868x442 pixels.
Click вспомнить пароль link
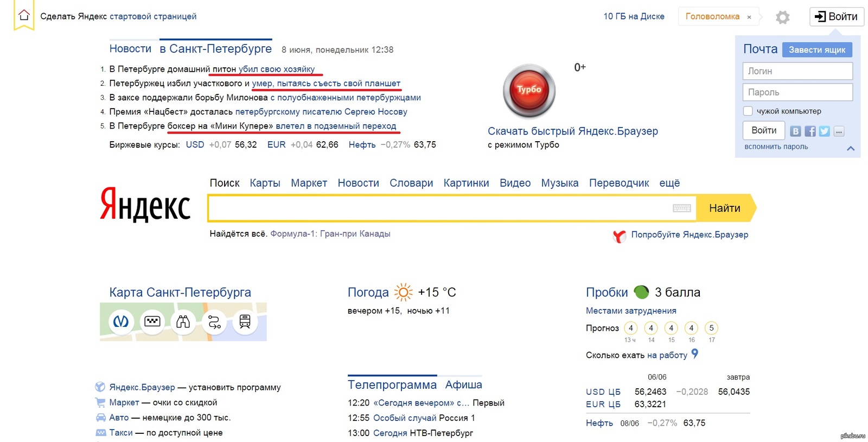(776, 147)
